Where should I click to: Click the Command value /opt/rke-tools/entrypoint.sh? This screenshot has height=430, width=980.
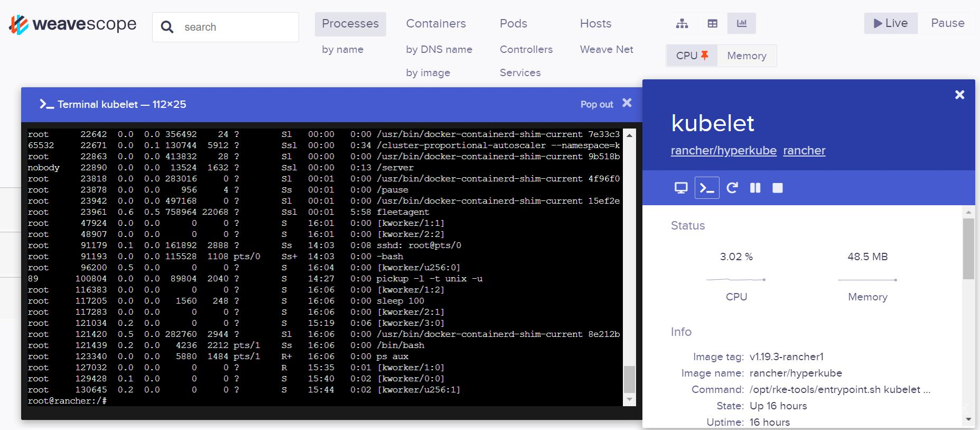(840, 389)
